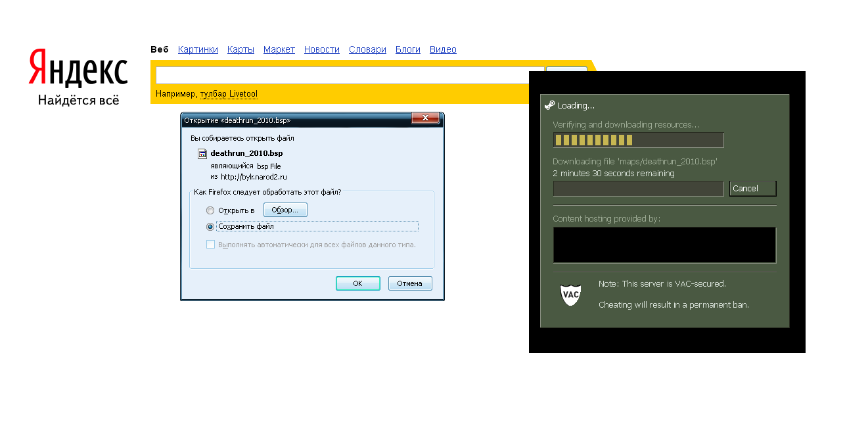Click the Steam icon beside Loading
The width and height of the screenshot is (868, 430).
point(550,105)
